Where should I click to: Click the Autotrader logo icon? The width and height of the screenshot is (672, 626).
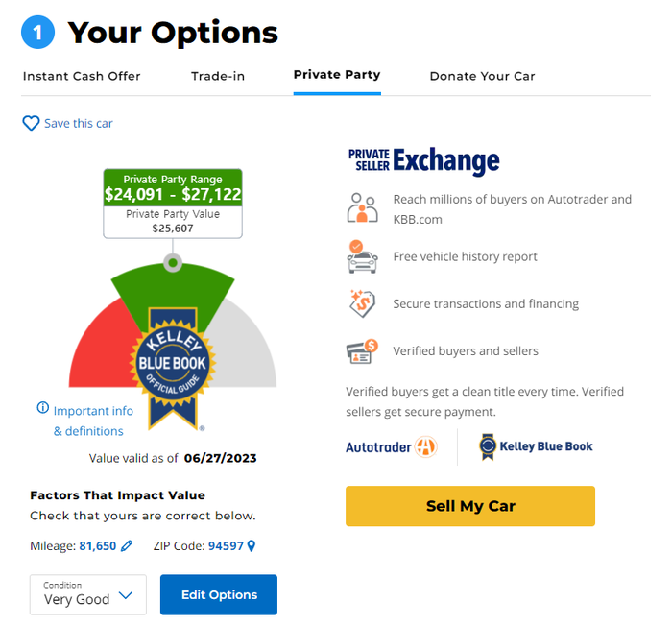425,447
